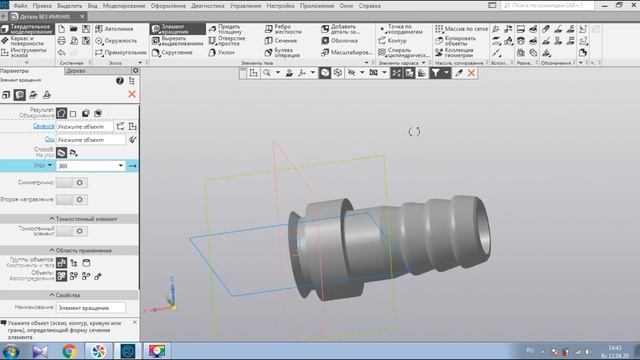640x360 pixels.
Task: Click Точка по координатам tool
Action: (x=401, y=29)
